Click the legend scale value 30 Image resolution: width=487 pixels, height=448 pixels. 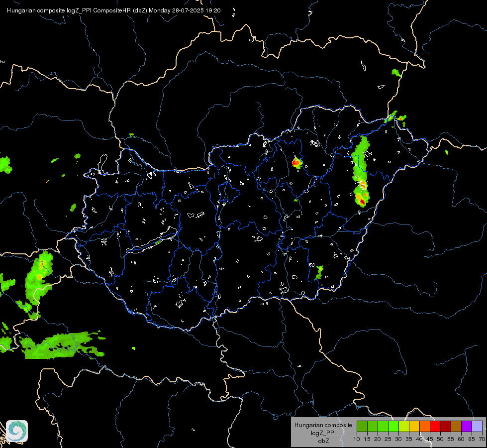click(x=398, y=440)
